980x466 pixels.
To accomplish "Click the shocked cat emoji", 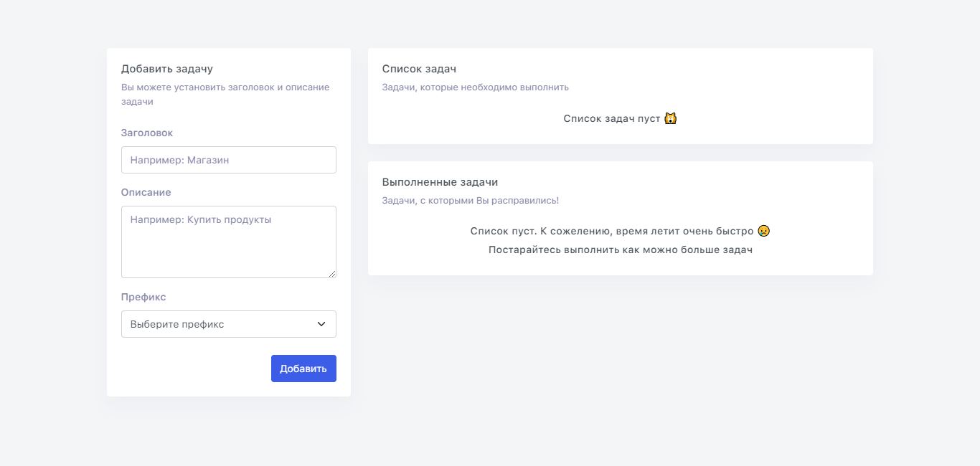I will point(671,118).
